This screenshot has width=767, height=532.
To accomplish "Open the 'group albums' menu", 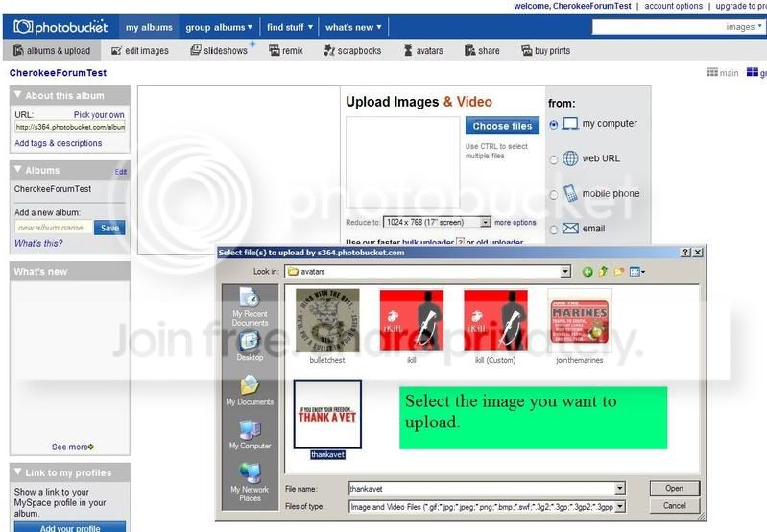I will pyautogui.click(x=219, y=27).
